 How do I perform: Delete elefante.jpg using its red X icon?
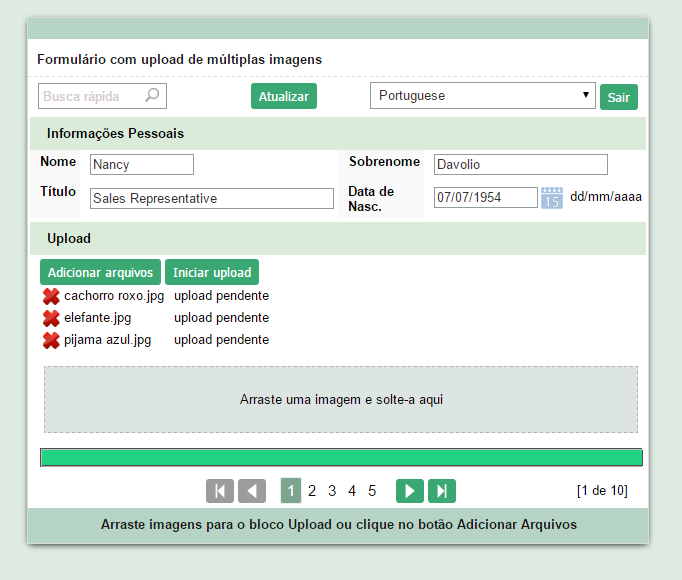pyautogui.click(x=51, y=318)
